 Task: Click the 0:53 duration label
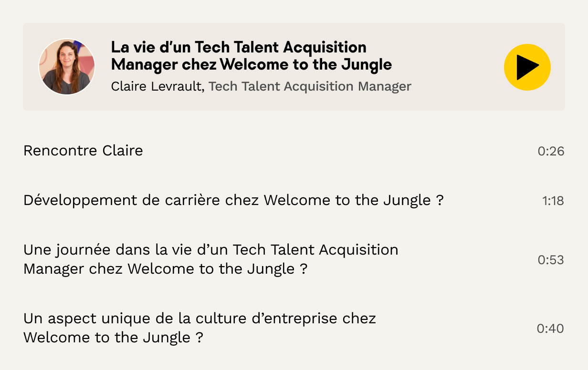[x=551, y=260]
